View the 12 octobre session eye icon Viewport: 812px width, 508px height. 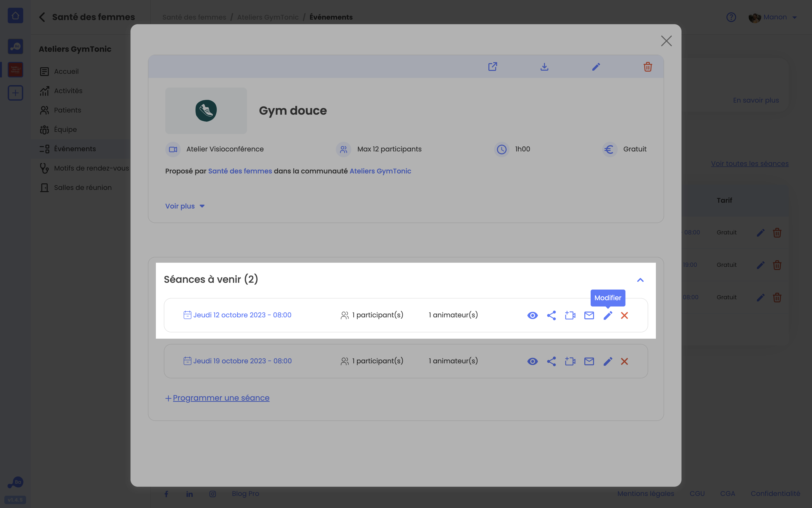[x=532, y=315]
